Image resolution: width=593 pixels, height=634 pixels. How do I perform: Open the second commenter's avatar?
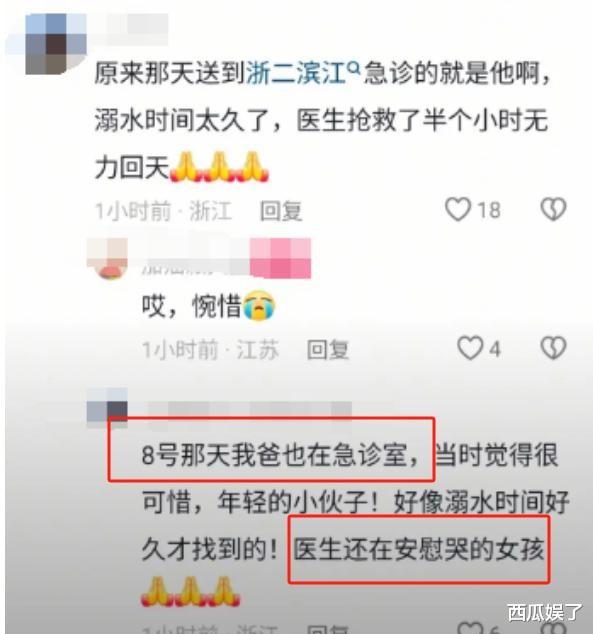pyautogui.click(x=108, y=259)
